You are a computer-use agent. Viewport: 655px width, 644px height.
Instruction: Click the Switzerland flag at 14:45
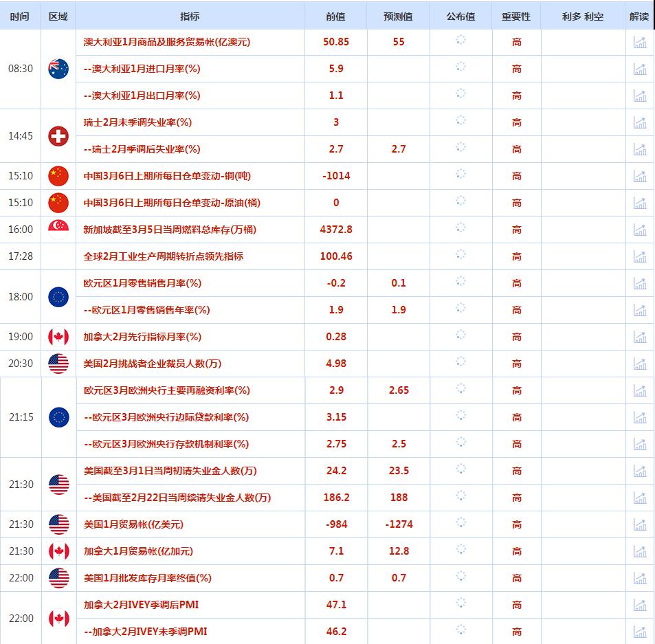pos(58,135)
